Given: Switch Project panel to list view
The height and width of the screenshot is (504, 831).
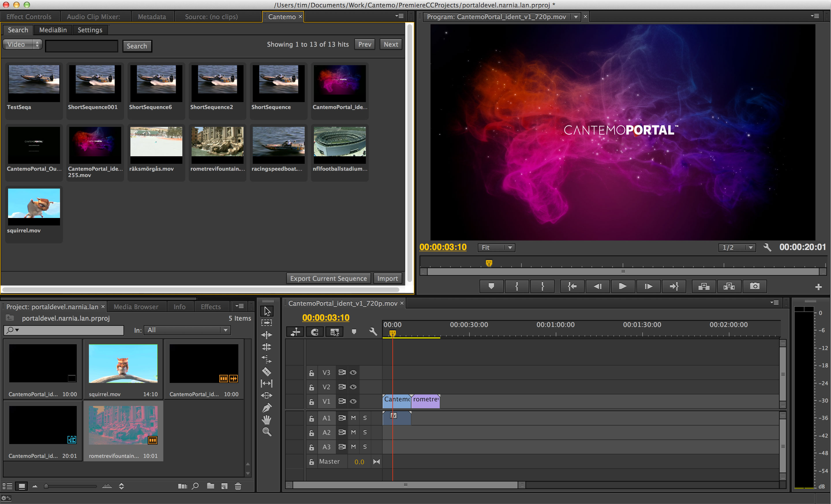Looking at the screenshot, I should pos(8,486).
